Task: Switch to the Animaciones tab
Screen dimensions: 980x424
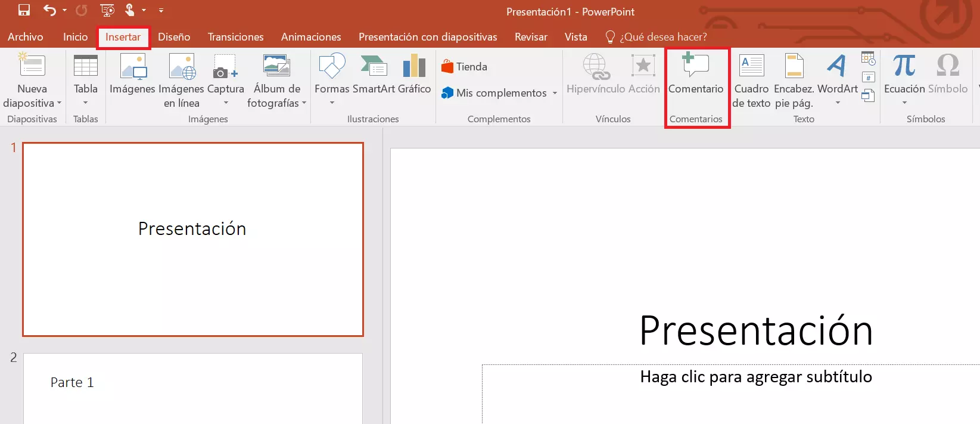Action: click(x=311, y=37)
